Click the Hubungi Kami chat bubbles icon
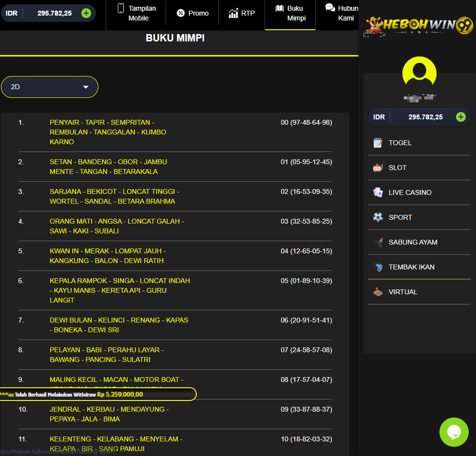Image resolution: width=476 pixels, height=456 pixels. [330, 7]
